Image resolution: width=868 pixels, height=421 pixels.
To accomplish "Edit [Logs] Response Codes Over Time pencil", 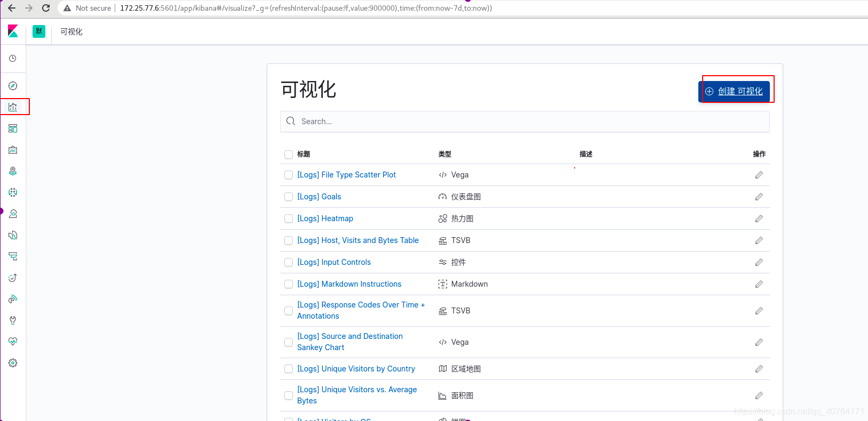I will point(759,311).
